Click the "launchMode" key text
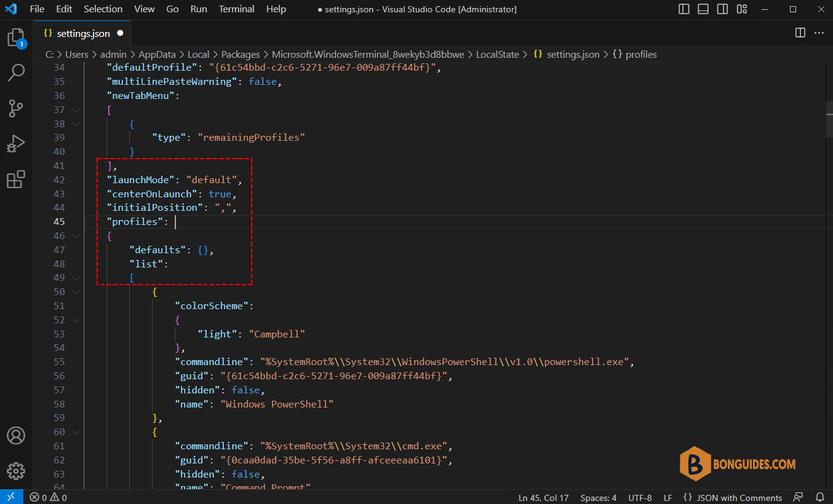833x504 pixels. [141, 180]
